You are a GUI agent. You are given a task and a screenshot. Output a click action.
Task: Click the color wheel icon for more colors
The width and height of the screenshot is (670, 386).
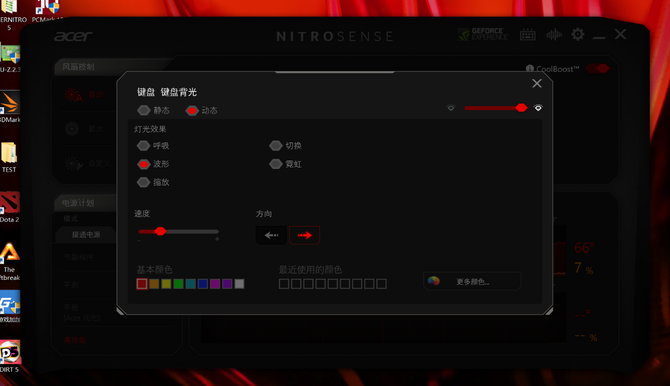pyautogui.click(x=434, y=281)
